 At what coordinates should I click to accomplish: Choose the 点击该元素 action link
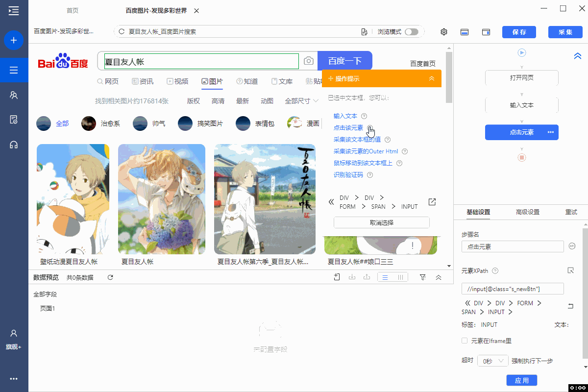pos(348,128)
